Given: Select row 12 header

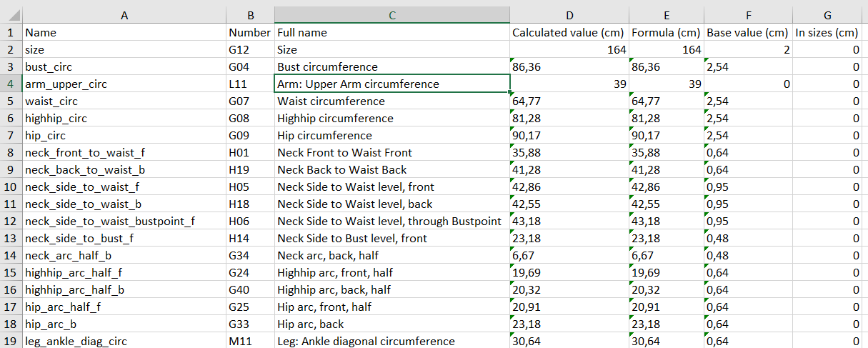Looking at the screenshot, I should tap(11, 221).
